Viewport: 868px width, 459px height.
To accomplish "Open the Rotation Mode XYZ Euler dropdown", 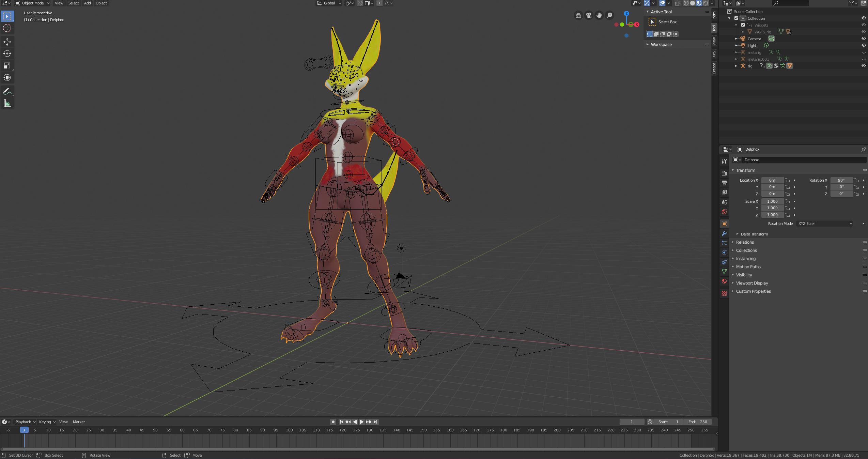I will (x=825, y=224).
